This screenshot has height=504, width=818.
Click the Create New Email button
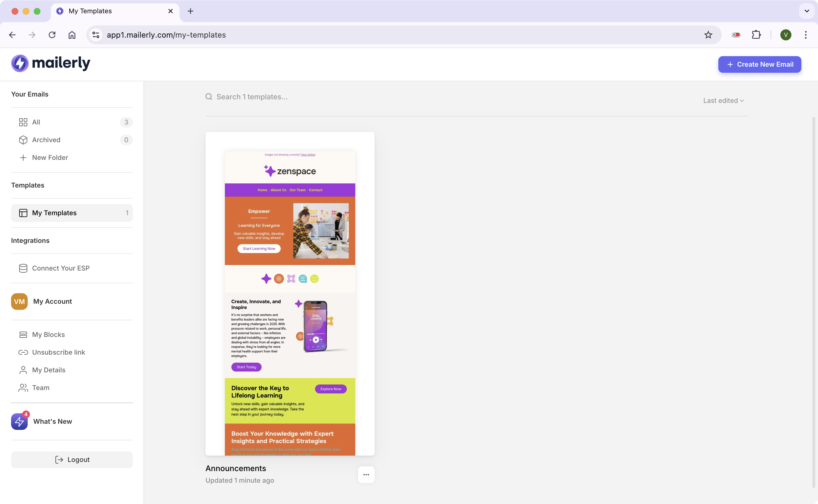(759, 64)
